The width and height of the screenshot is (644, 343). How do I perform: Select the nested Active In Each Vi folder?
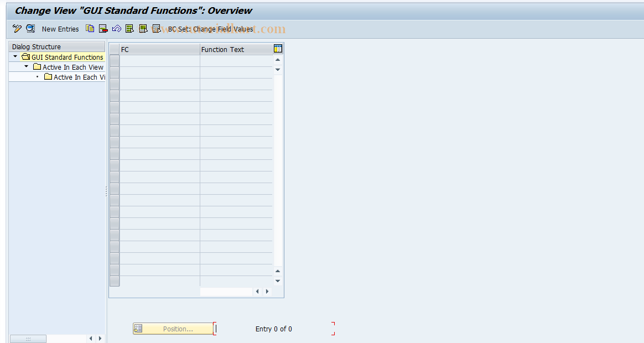point(75,77)
